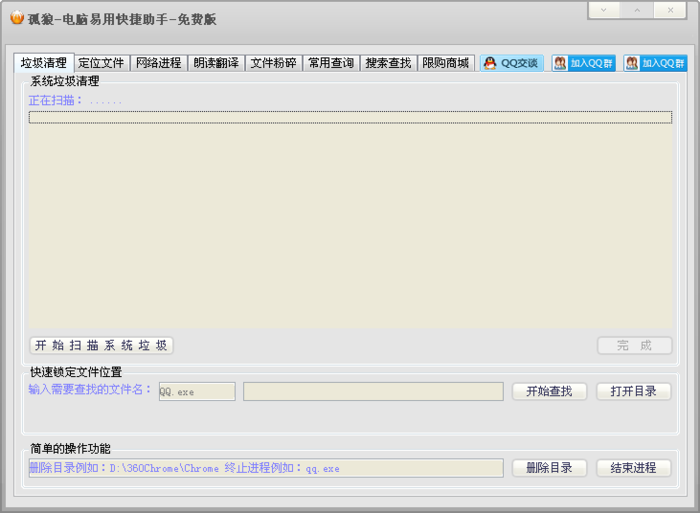Switch to the 垃圾清理 tab
The height and width of the screenshot is (513, 700).
(x=44, y=63)
